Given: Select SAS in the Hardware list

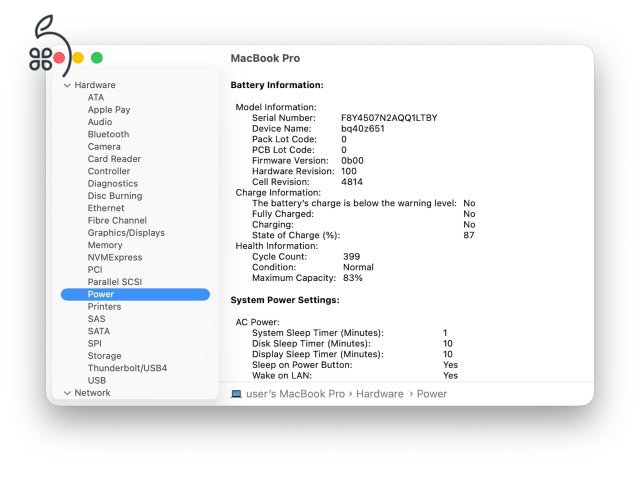Looking at the screenshot, I should [97, 319].
